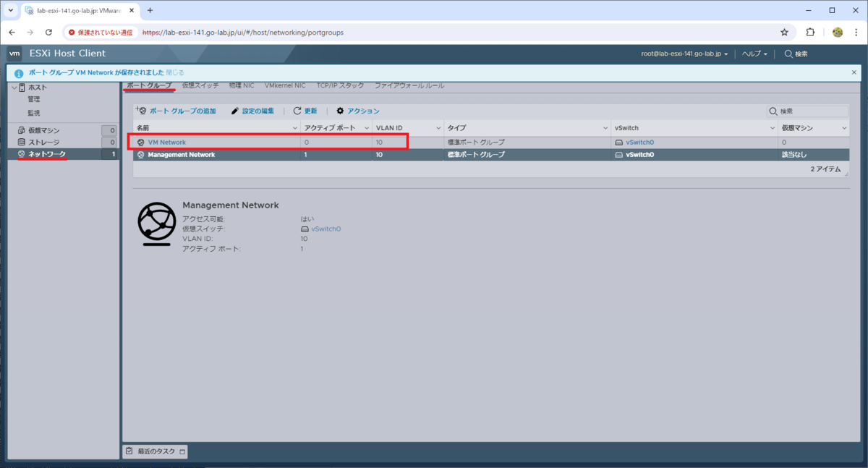Collapse the ホスト tree node
This screenshot has width=868, height=468.
pos(13,88)
